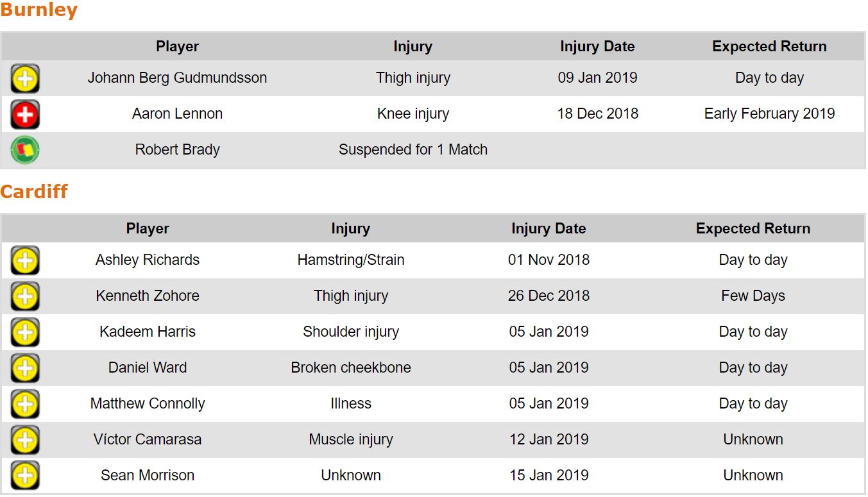
Task: Select the player name Robert Brady
Action: [177, 150]
